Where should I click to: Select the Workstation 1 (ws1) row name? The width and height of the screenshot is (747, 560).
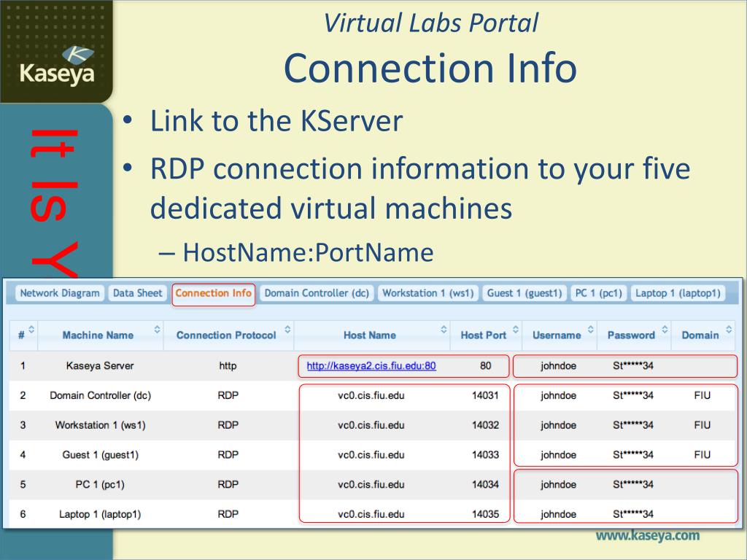(100, 425)
